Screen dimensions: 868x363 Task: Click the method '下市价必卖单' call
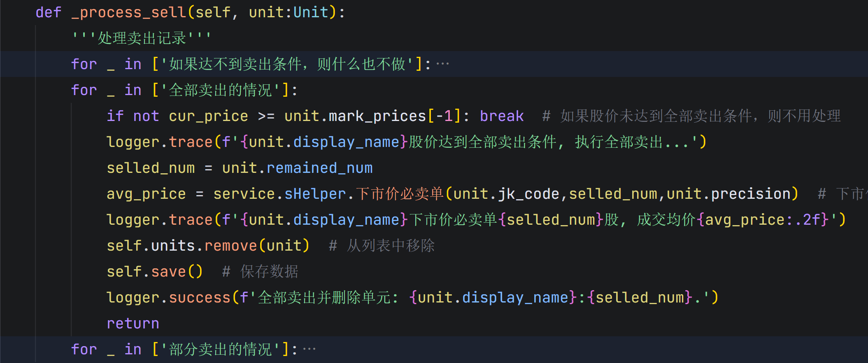[x=400, y=194]
